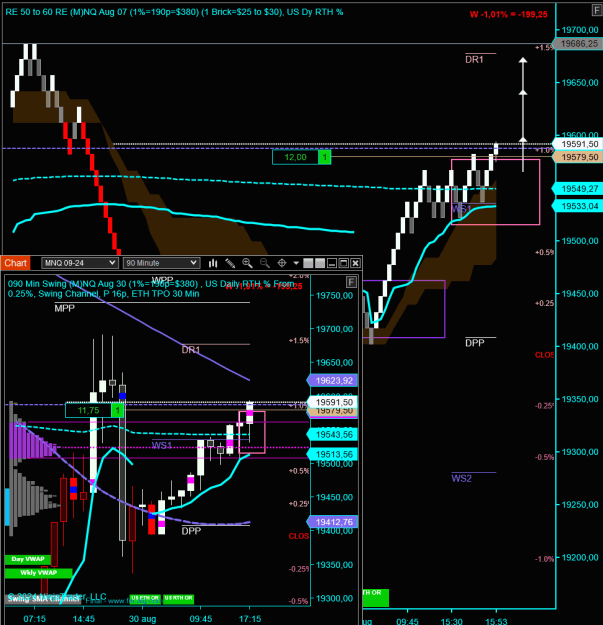Click the second gray square toolbar icon
603x625 pixels.
320,263
